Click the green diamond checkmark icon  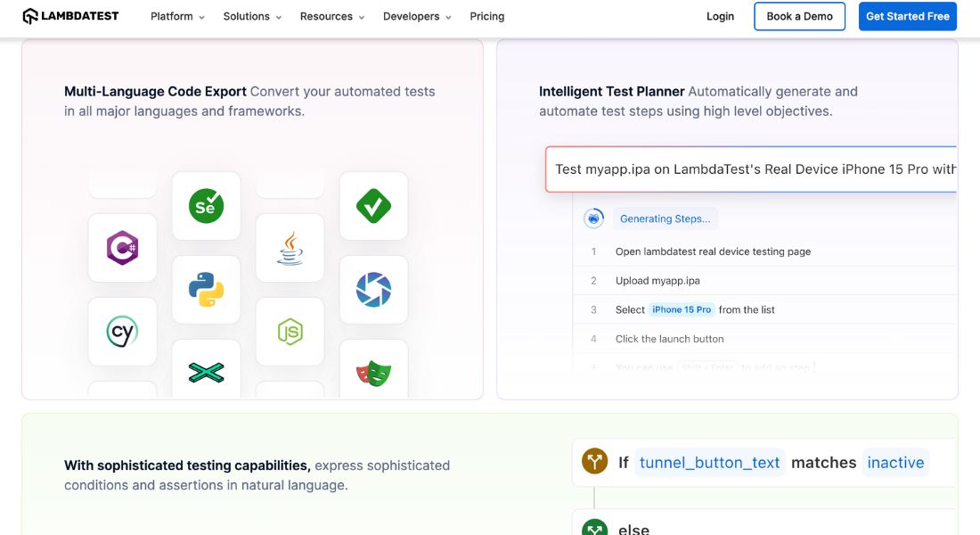[374, 206]
